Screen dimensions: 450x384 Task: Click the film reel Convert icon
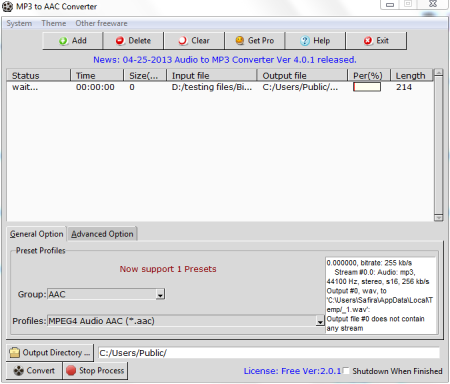coord(19,371)
